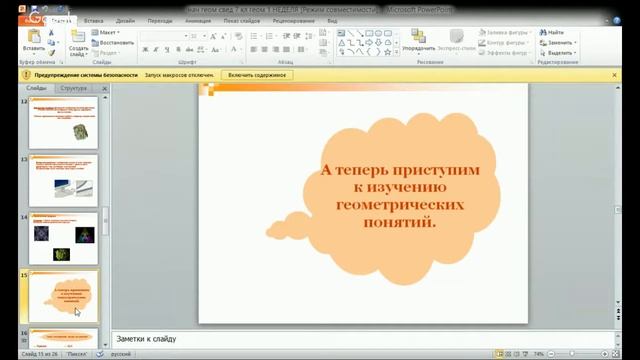
Task: Click the Cut scissors icon
Action: tap(51, 32)
